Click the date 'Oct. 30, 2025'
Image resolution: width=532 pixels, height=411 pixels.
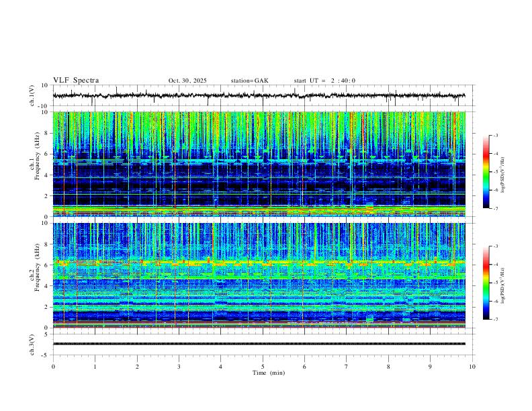(187, 81)
